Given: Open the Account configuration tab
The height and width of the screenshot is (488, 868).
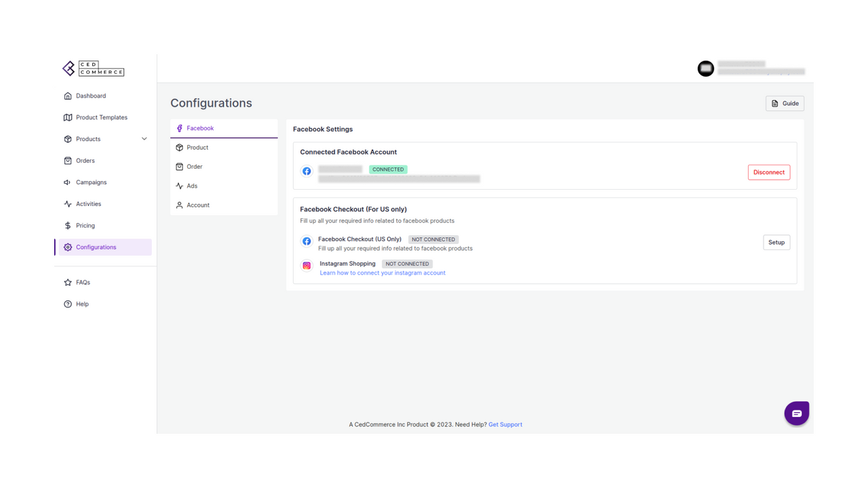Looking at the screenshot, I should point(224,205).
